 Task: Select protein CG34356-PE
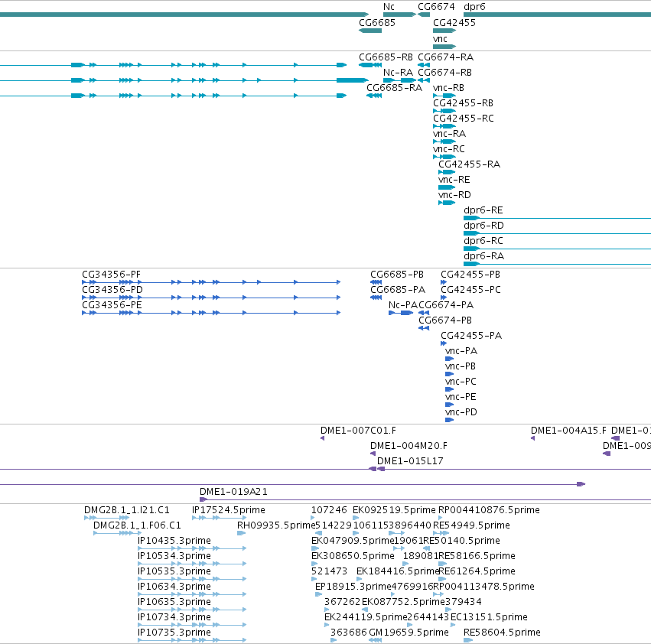(112, 304)
